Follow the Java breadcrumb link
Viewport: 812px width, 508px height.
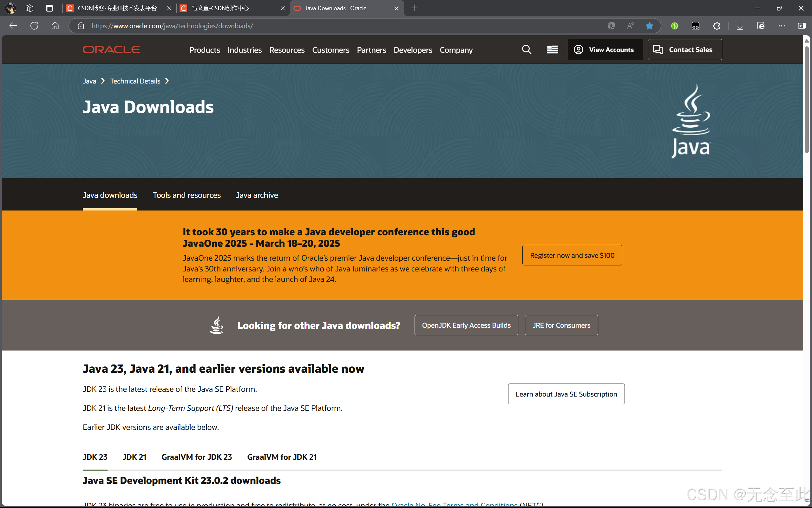click(89, 81)
